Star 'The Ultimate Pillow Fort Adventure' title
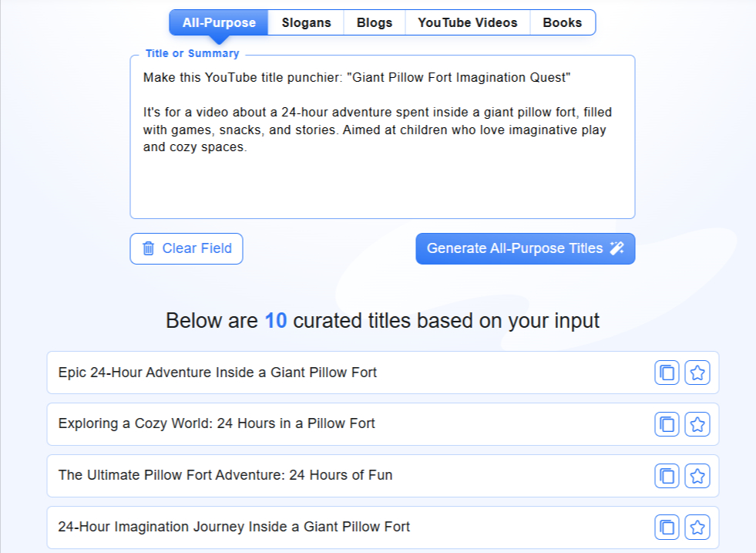The image size is (756, 553). (697, 476)
